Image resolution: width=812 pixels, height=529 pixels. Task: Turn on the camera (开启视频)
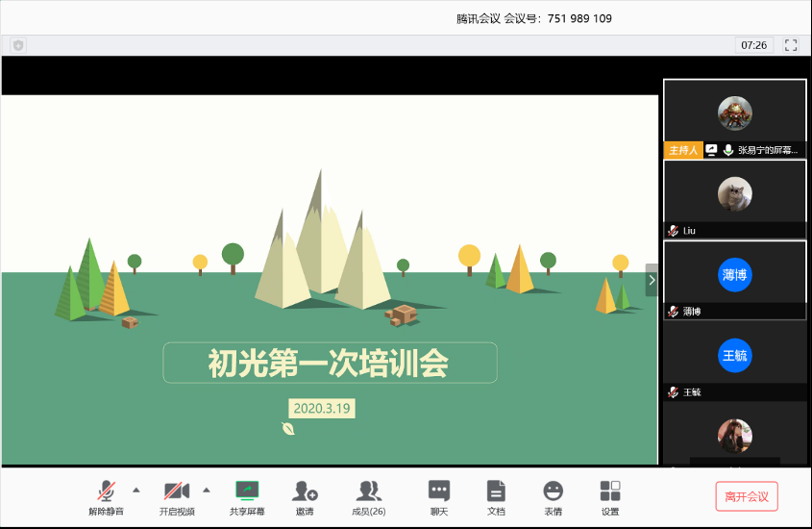(177, 497)
